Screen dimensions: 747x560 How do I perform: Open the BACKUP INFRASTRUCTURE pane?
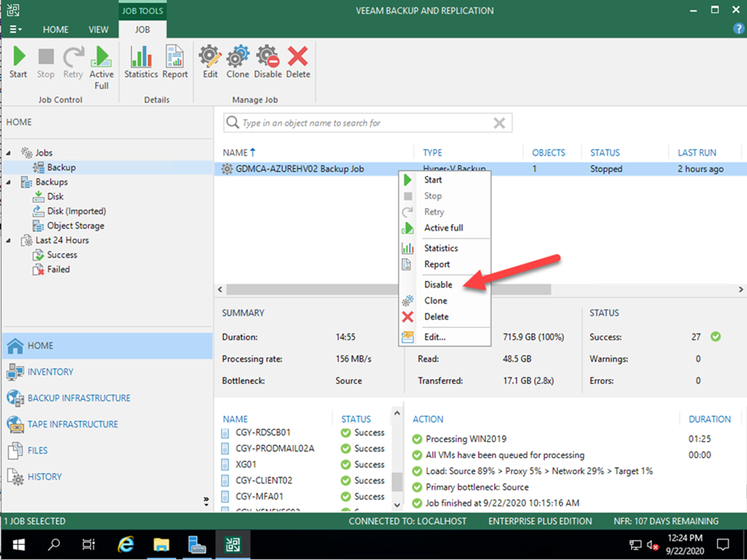tap(107, 398)
